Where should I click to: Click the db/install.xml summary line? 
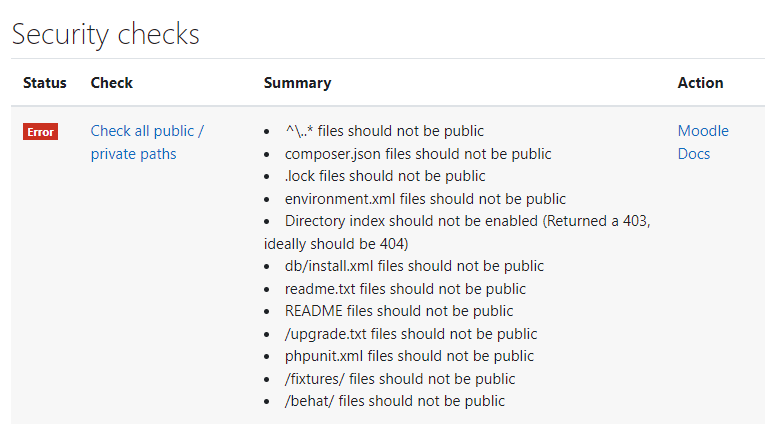click(x=414, y=266)
